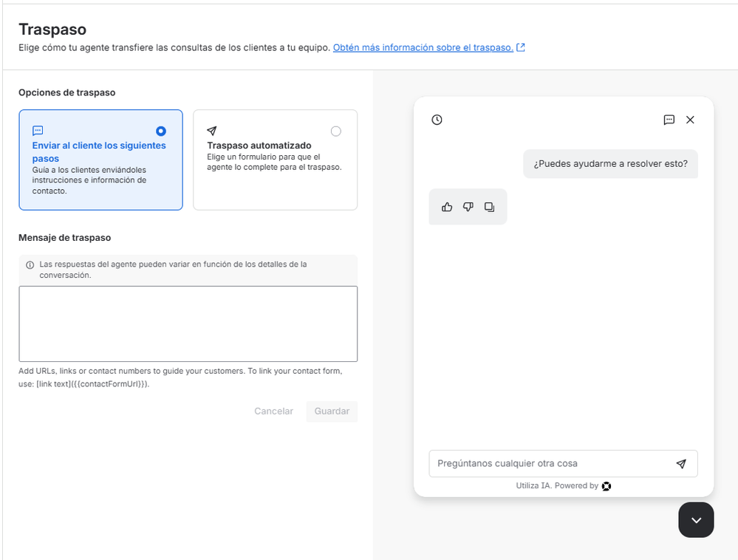
Task: Click the paper plane icon on Traspaso automatizado card
Action: [212, 130]
